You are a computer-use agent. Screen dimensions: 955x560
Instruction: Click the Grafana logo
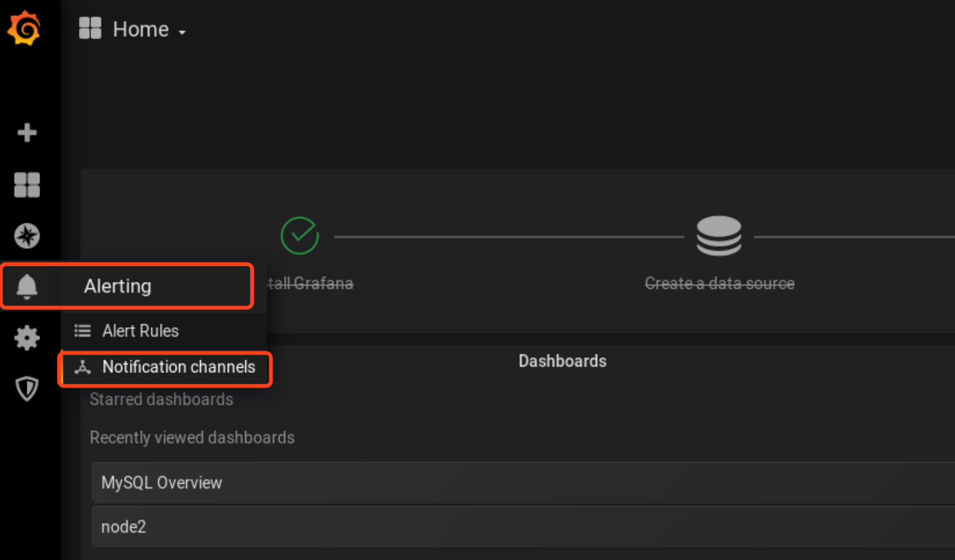(x=24, y=28)
